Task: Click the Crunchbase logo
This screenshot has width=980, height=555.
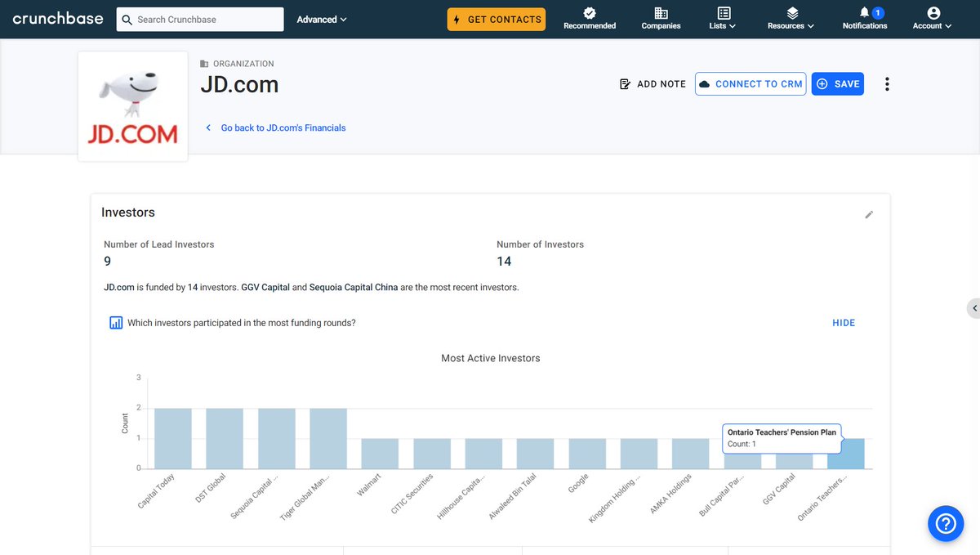Action: coord(58,19)
